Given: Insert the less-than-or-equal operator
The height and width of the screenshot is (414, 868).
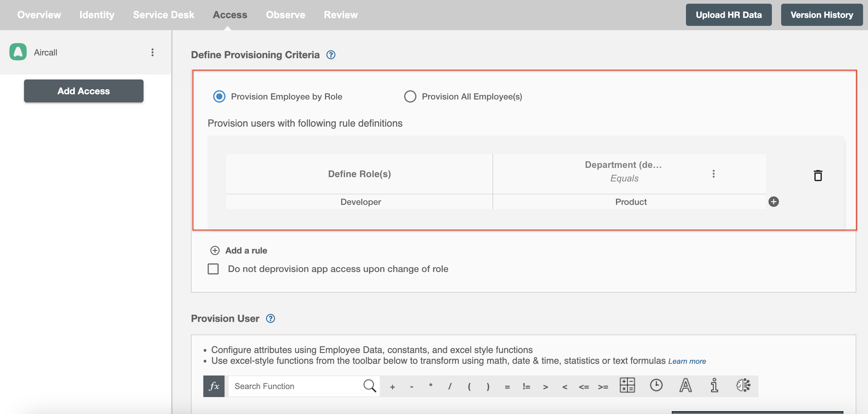Looking at the screenshot, I should [x=584, y=387].
